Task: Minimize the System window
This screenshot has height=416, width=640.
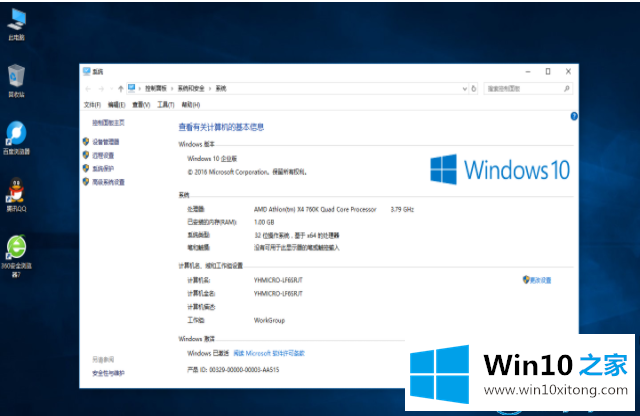Action: coord(528,71)
